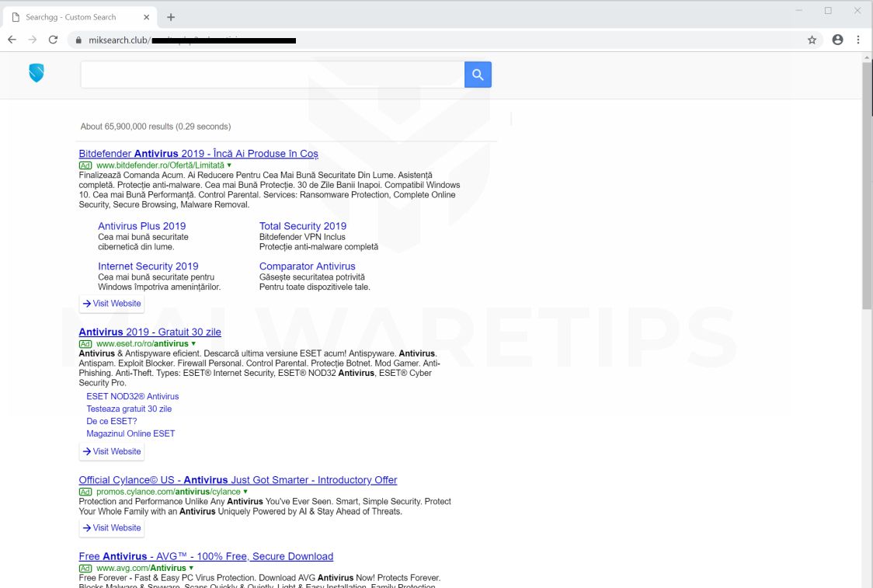
Task: Click the blue search magnifier button
Action: (478, 75)
